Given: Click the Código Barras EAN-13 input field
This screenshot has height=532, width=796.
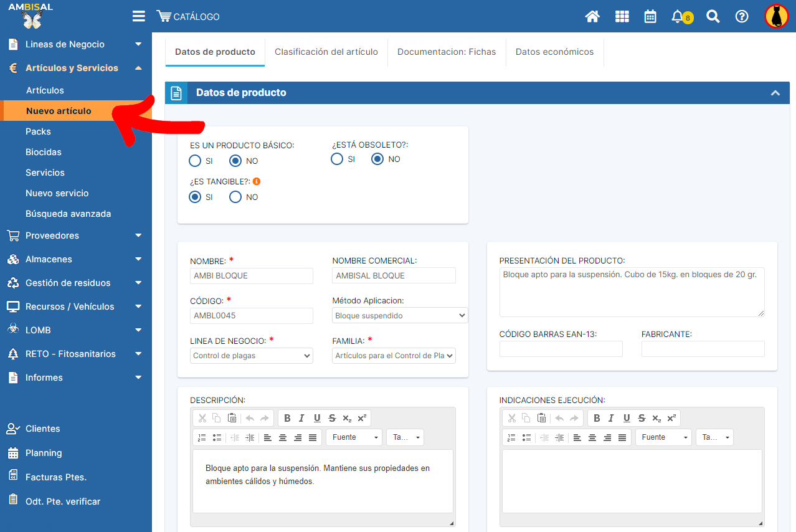Looking at the screenshot, I should click(561, 349).
